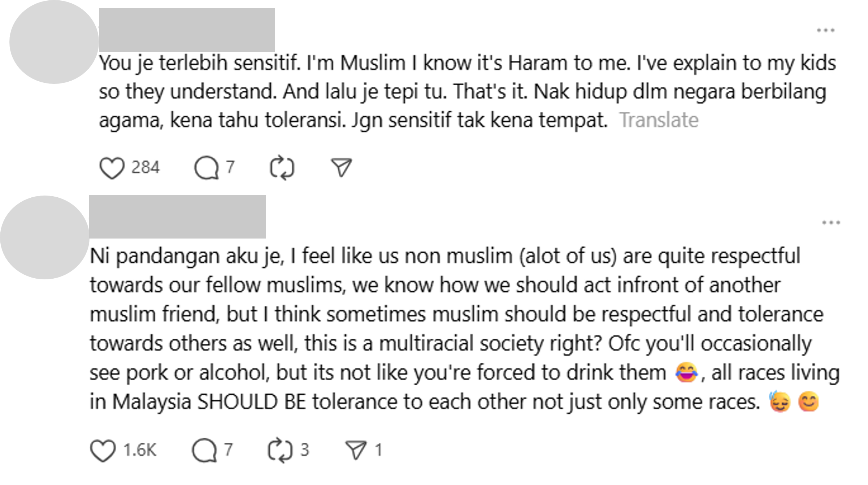
Task: Click the second post's author username
Action: pos(177,217)
